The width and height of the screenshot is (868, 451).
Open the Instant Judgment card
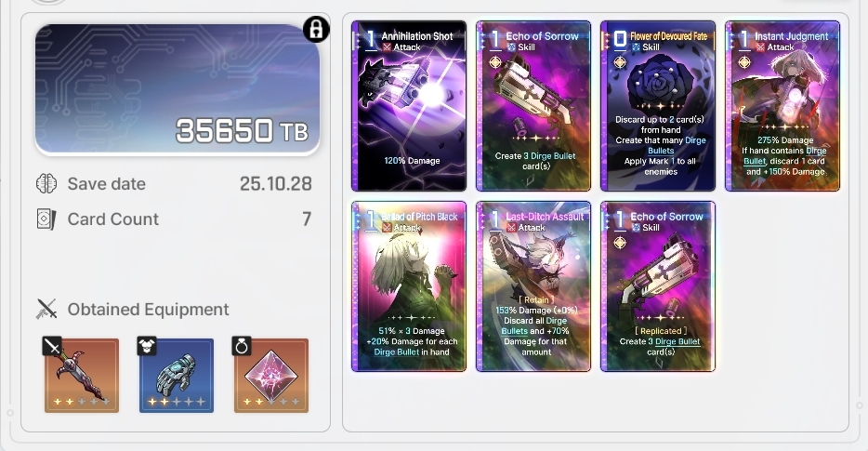[783, 106]
